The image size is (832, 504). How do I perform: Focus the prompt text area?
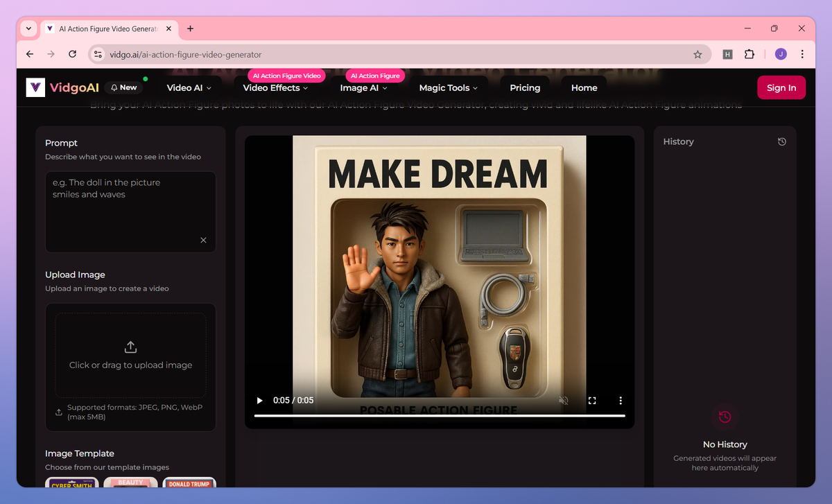coord(130,211)
